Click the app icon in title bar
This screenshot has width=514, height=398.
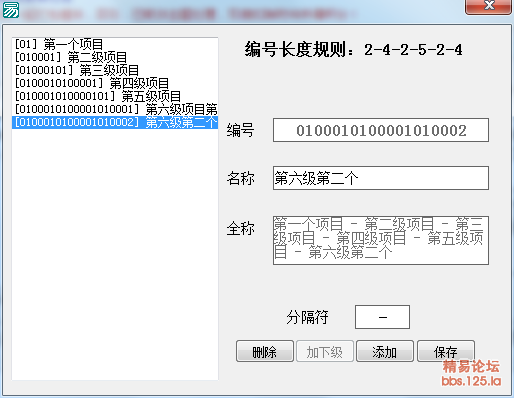[x=11, y=10]
